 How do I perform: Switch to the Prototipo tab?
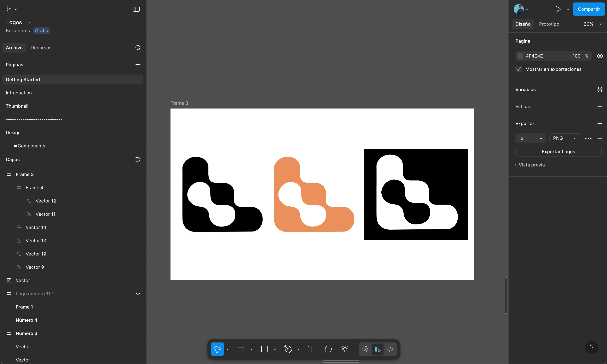point(549,24)
